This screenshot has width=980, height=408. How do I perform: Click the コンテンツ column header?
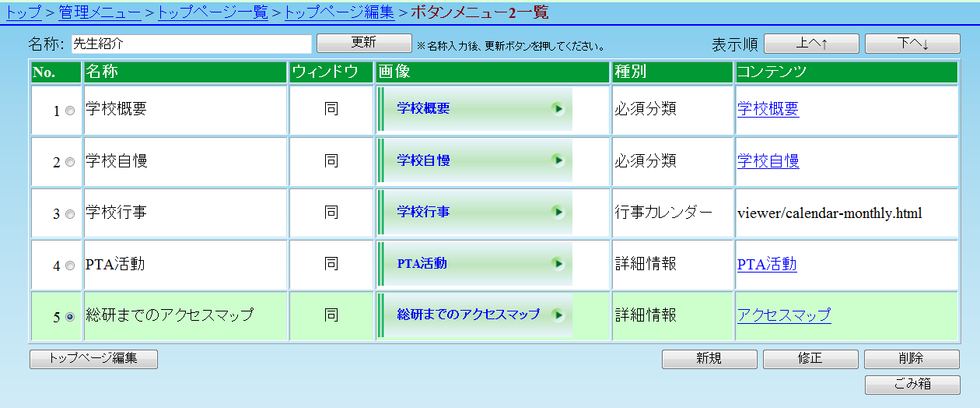pyautogui.click(x=846, y=72)
